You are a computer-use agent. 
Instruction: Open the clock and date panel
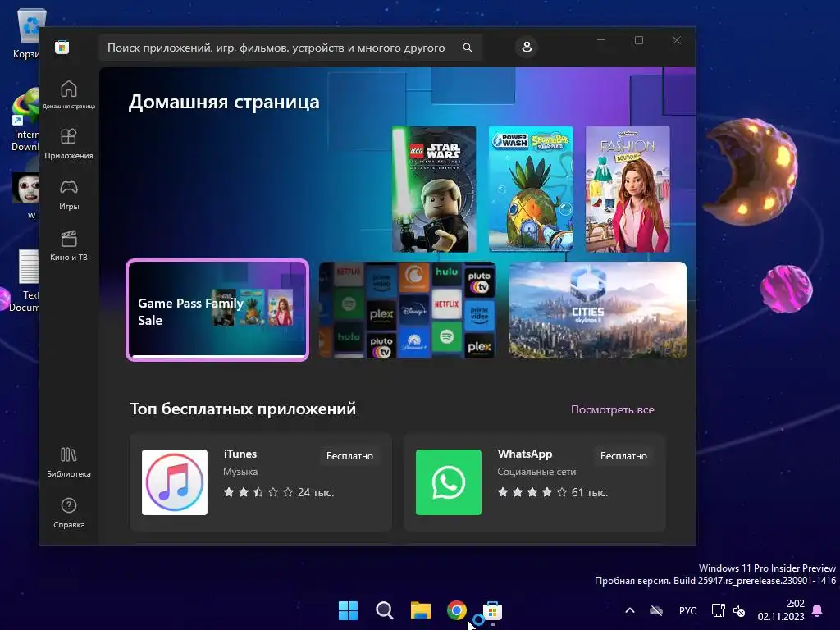(781, 610)
